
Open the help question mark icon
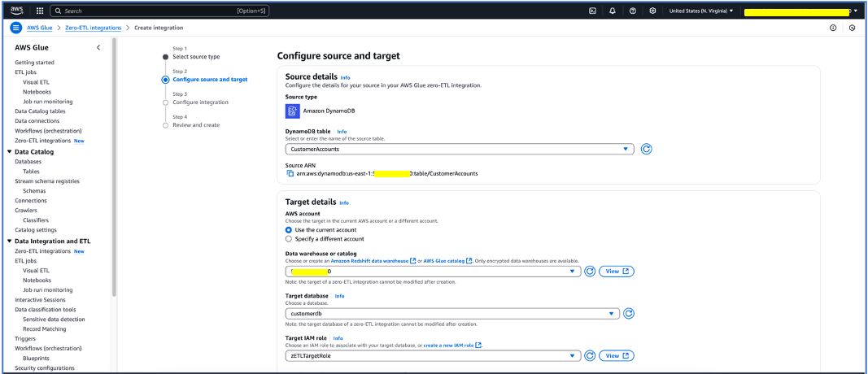[633, 11]
